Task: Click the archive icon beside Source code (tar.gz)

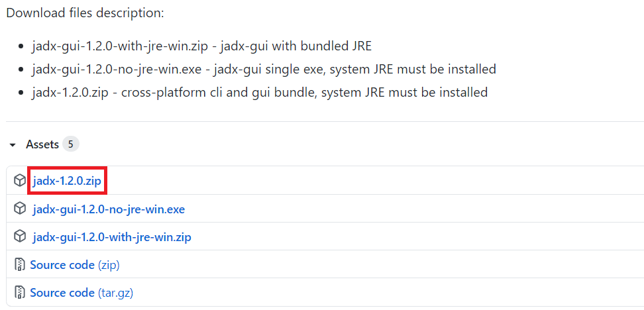Action: tap(20, 293)
